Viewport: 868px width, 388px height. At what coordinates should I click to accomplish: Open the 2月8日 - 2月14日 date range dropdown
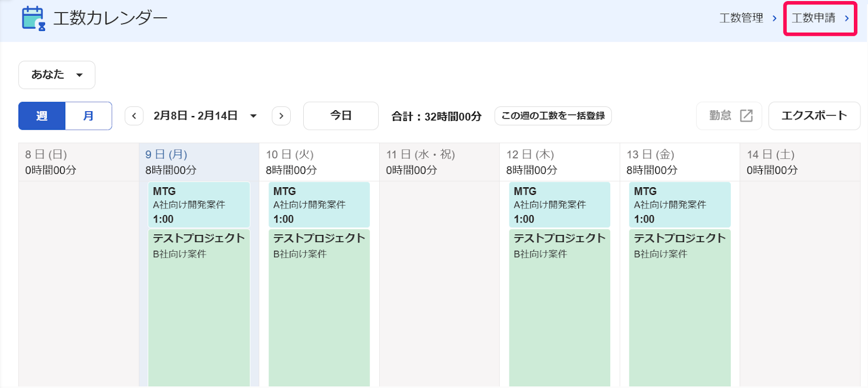[x=205, y=116]
